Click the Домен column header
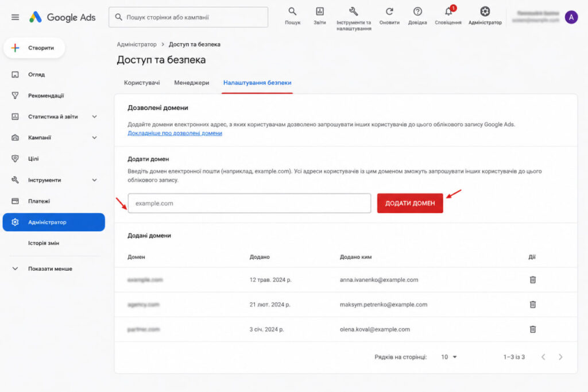The image size is (588, 392). pos(136,257)
